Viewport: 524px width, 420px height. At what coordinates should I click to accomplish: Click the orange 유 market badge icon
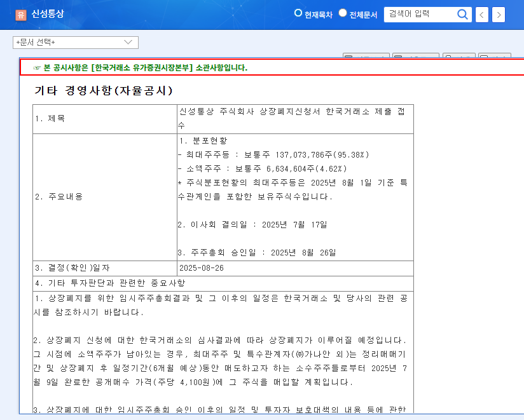(x=21, y=15)
